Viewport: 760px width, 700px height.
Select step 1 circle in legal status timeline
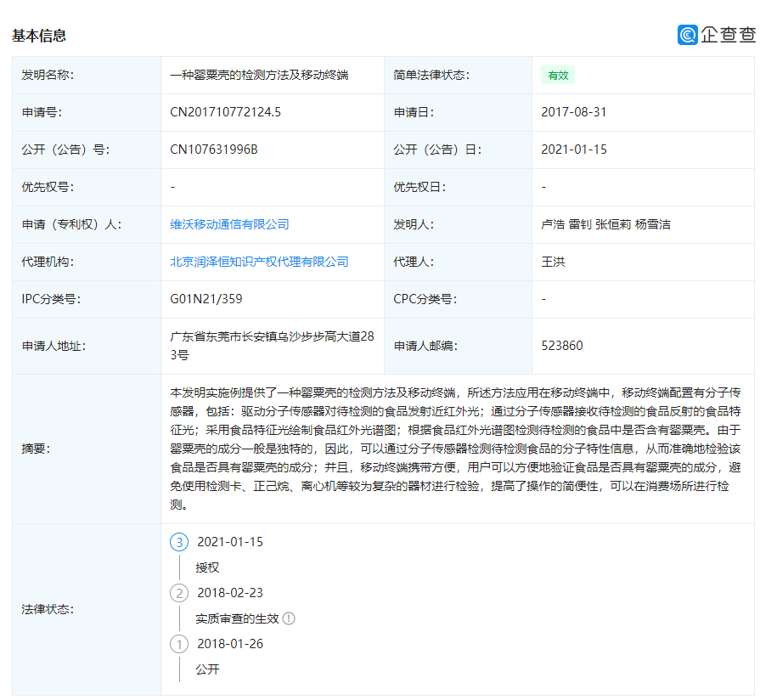tap(179, 644)
